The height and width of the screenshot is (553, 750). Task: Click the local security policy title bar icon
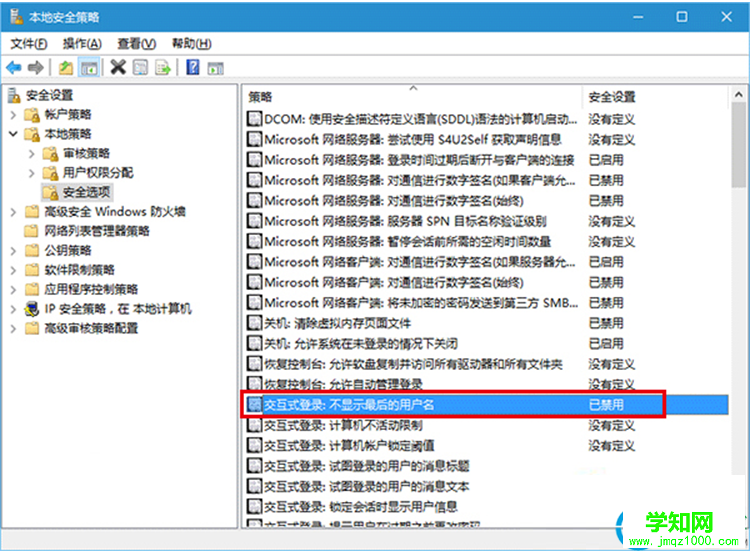16,16
